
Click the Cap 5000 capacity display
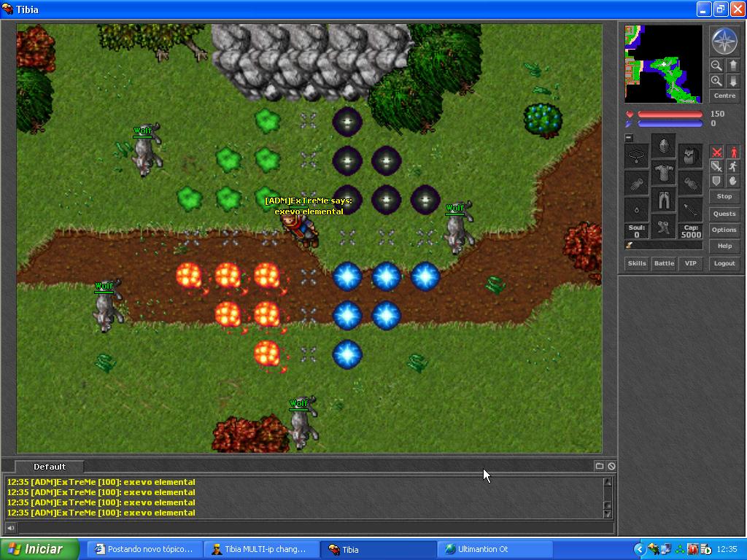tap(691, 231)
